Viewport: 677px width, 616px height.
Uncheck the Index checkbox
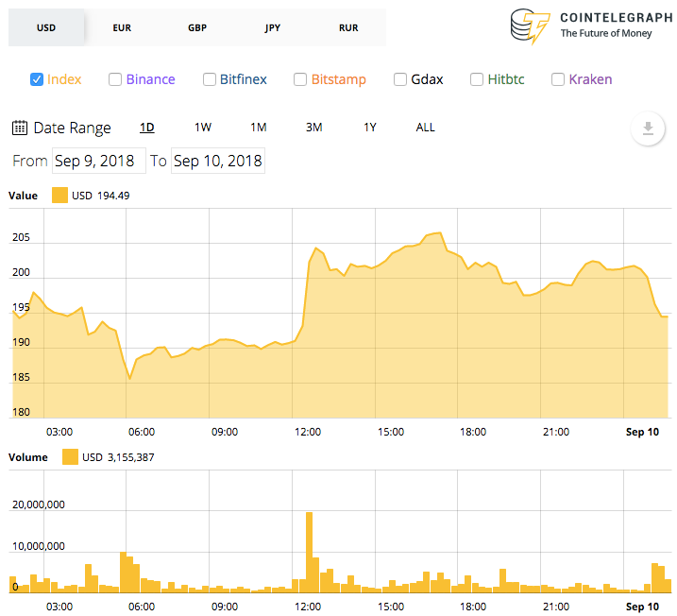(37, 79)
